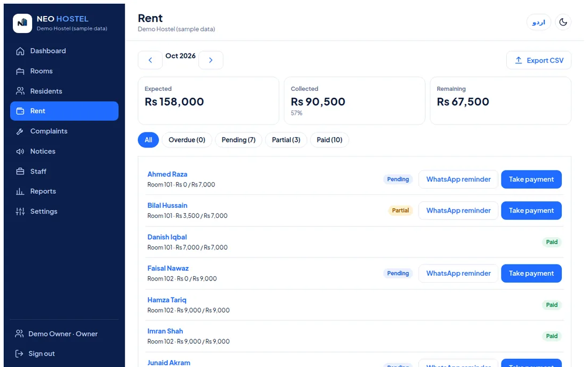Click the Export CSV button

538,60
